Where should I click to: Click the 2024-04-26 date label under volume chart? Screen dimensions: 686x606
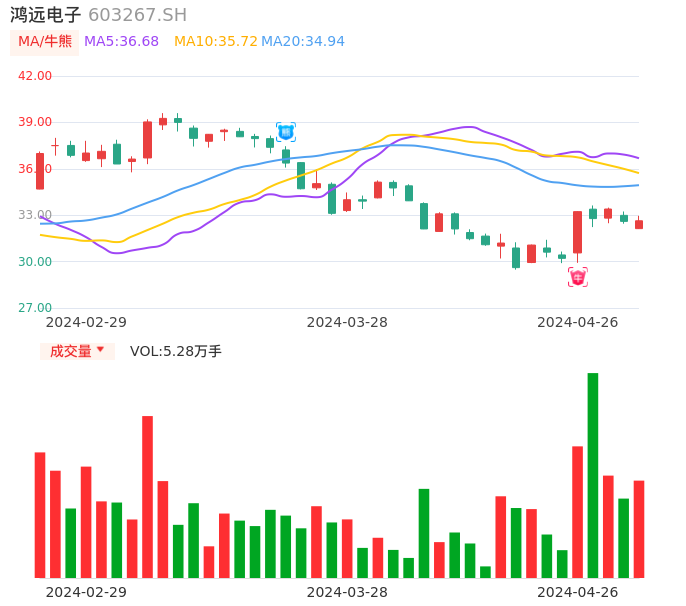click(x=577, y=592)
